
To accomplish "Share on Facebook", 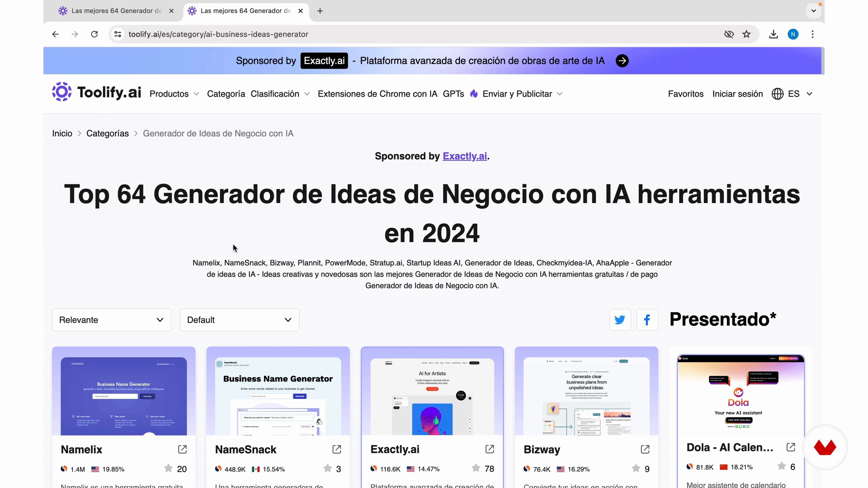I will tap(647, 320).
